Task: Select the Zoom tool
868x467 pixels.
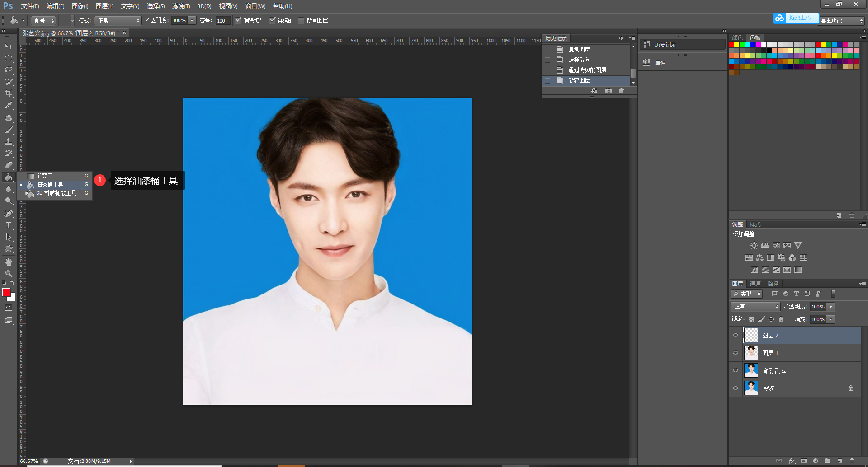Action: tap(8, 273)
